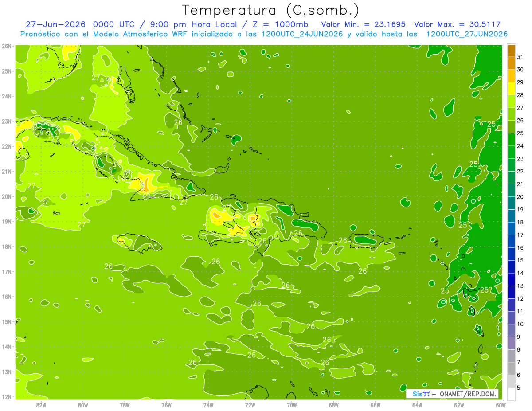This screenshot has width=532, height=411.
Task: Select the color bar label 28
Action: point(520,95)
